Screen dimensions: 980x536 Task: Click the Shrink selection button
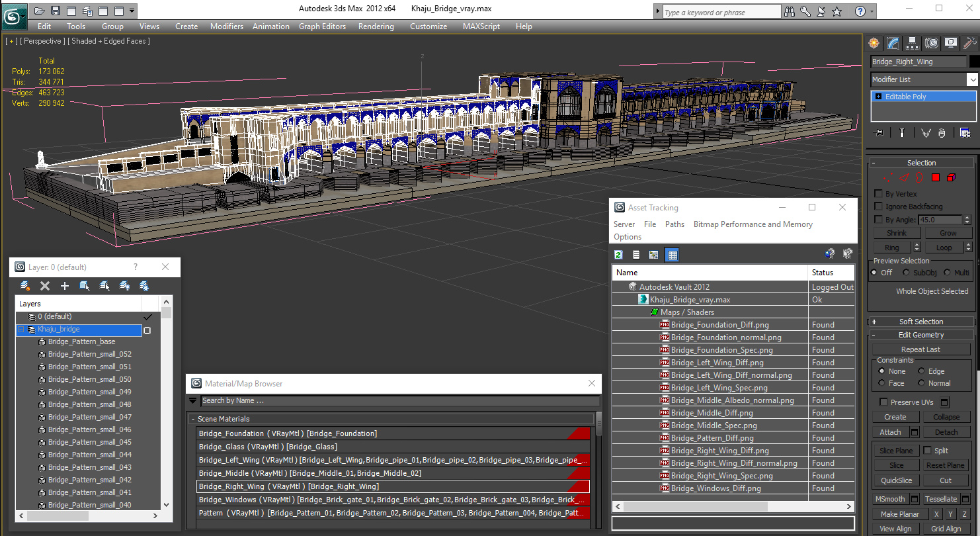pos(897,233)
